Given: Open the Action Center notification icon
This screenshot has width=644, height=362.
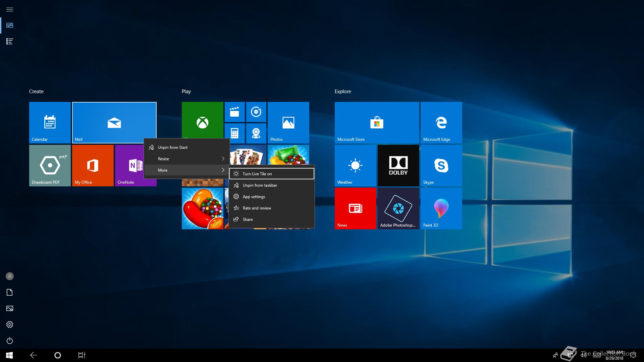Looking at the screenshot, I should 633,355.
